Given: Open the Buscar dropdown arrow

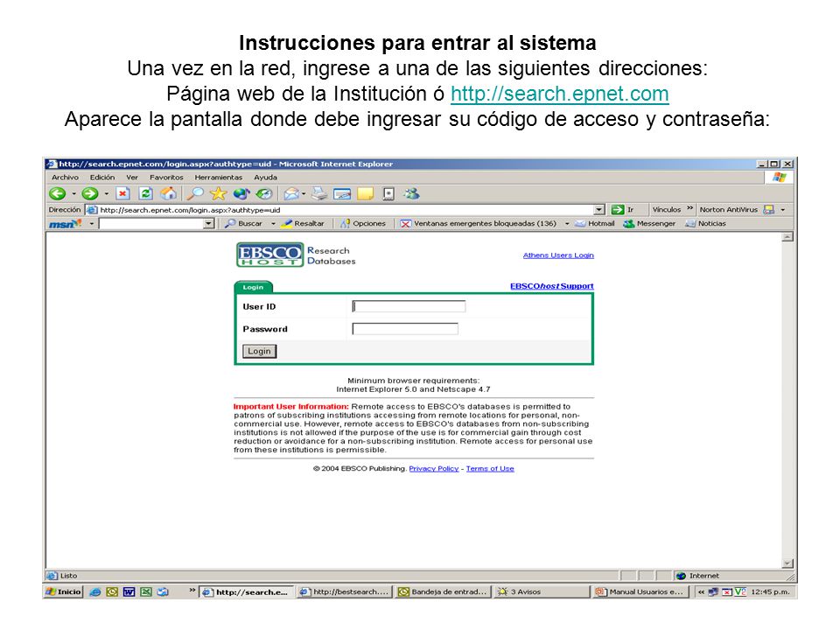Looking at the screenshot, I should point(273,223).
